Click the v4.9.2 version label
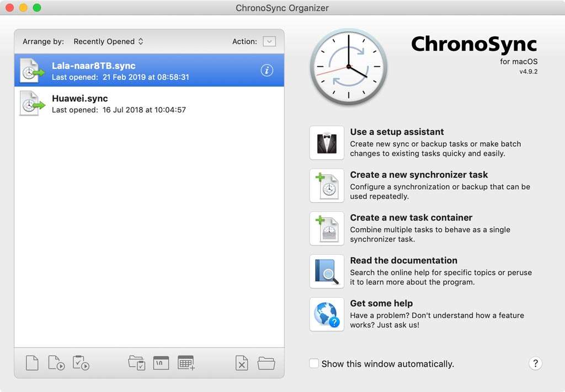Screen dimensions: 565x392 pyautogui.click(x=528, y=72)
